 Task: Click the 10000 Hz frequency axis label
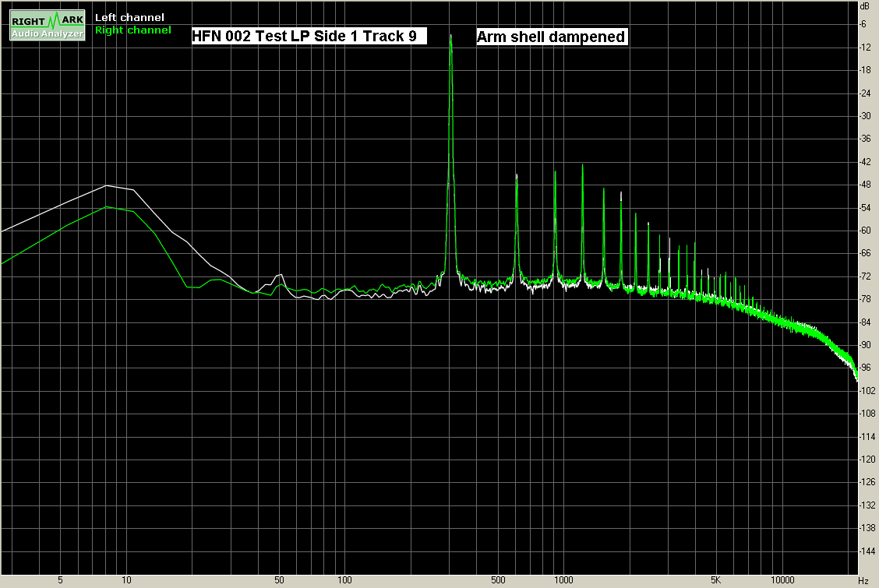(x=782, y=580)
